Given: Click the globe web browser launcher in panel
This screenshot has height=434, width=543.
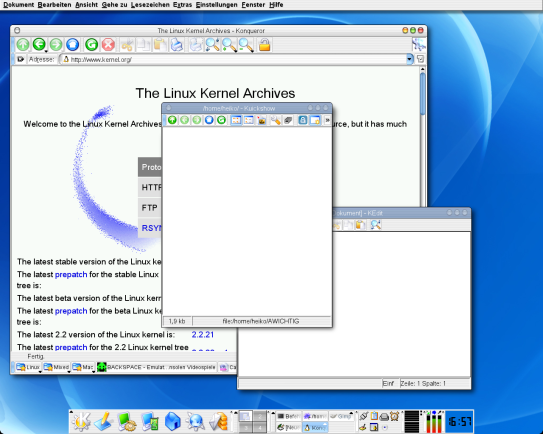Looking at the screenshot, I should click(x=195, y=422).
